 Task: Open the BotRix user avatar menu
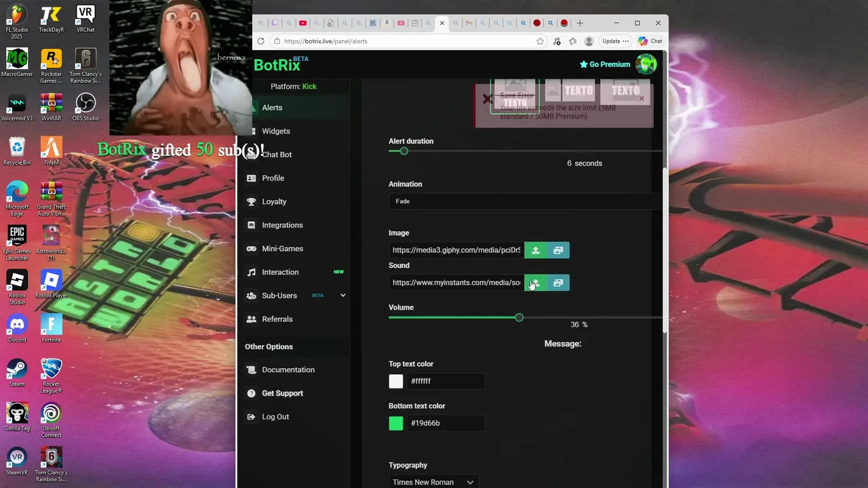tap(646, 64)
